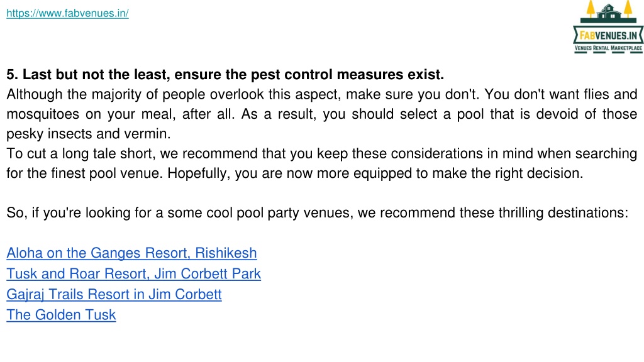The width and height of the screenshot is (644, 362).
Task: Click the word "Although" in first paragraph
Action: 34,94
